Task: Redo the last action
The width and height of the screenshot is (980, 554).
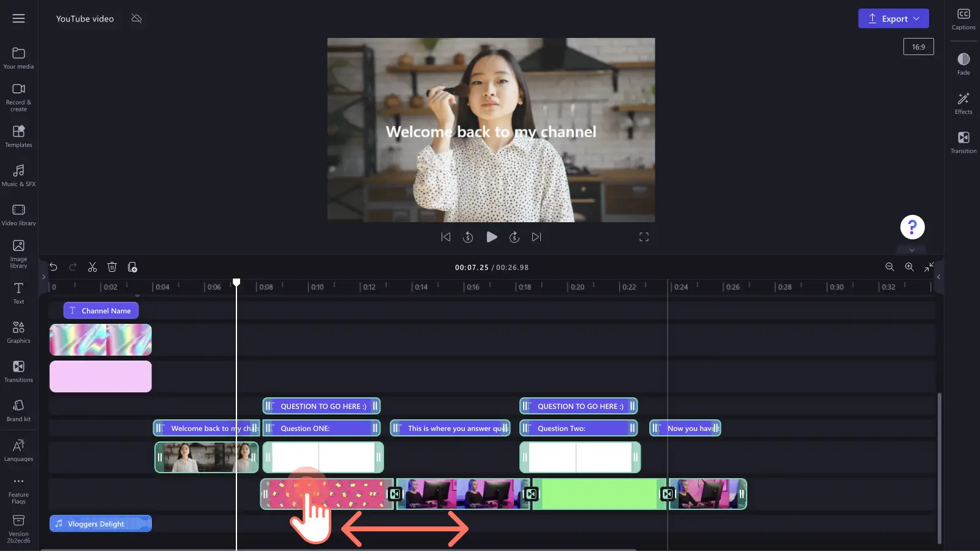Action: tap(73, 267)
